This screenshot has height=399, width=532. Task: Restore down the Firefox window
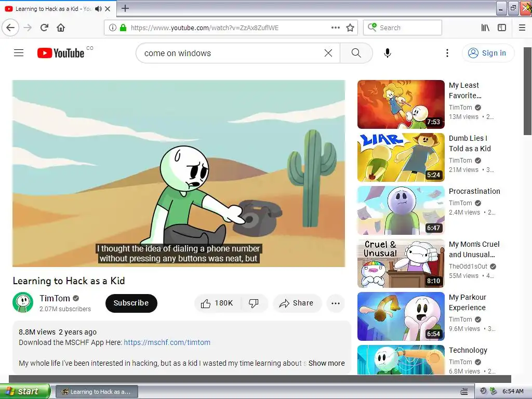click(513, 8)
